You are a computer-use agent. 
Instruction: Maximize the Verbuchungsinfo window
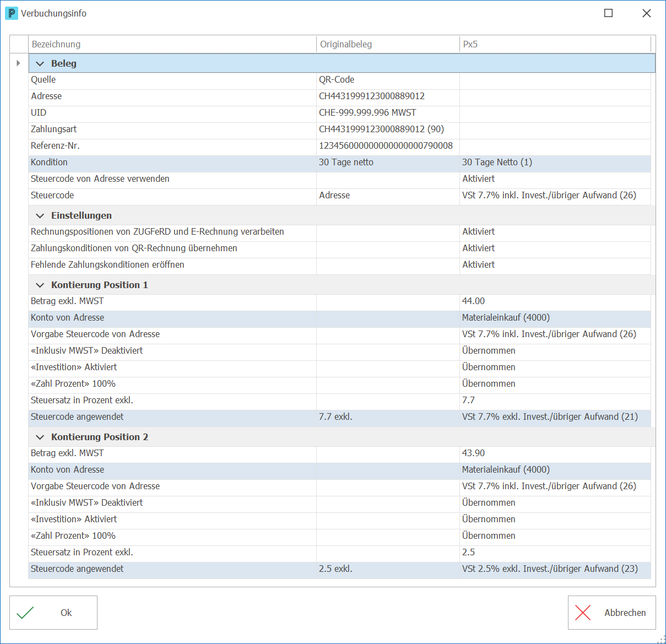click(x=609, y=13)
